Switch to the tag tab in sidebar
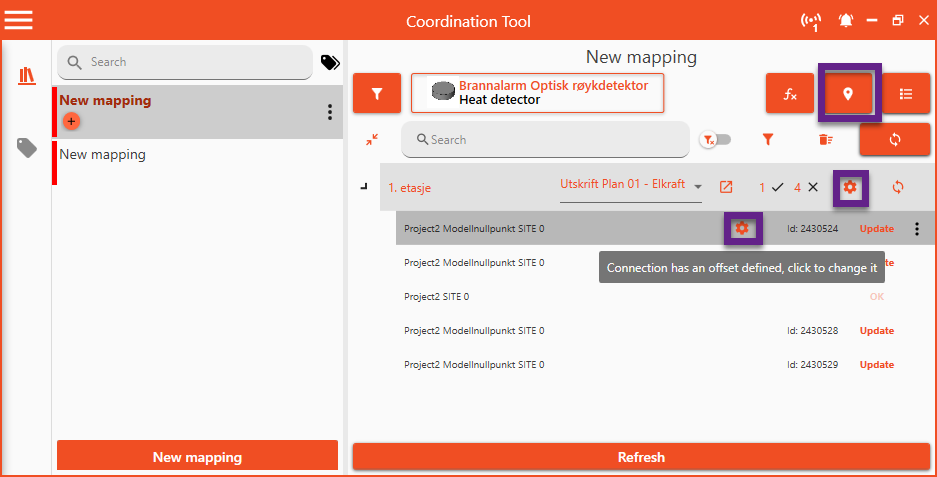Viewport: 937px width, 477px height. point(27,148)
